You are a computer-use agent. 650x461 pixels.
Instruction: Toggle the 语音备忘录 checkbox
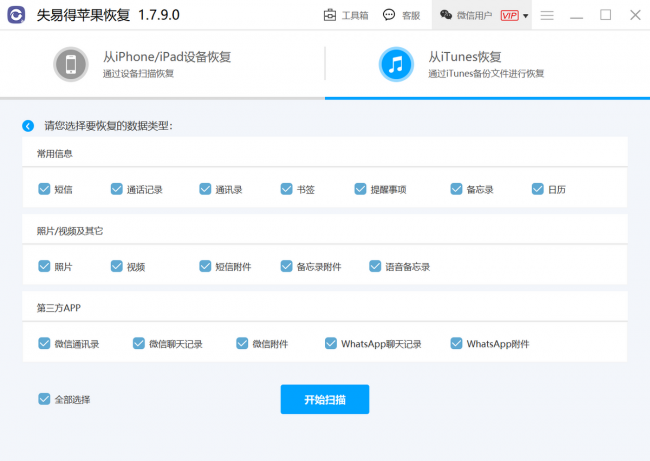tap(375, 266)
